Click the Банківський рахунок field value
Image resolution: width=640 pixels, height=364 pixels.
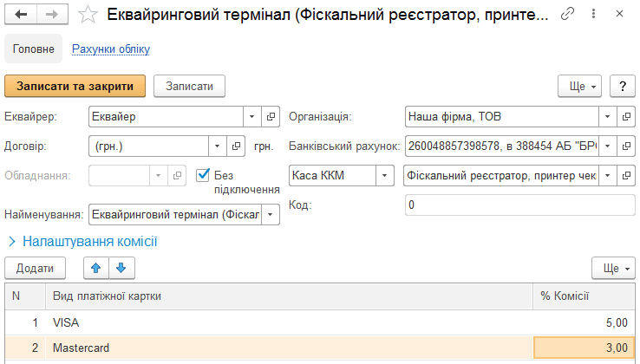[502, 146]
